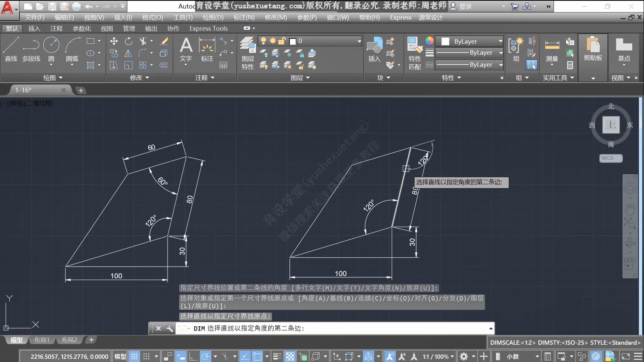The width and height of the screenshot is (644, 362).
Task: Click Match Properties (特性匹配) icon
Action: [414, 53]
